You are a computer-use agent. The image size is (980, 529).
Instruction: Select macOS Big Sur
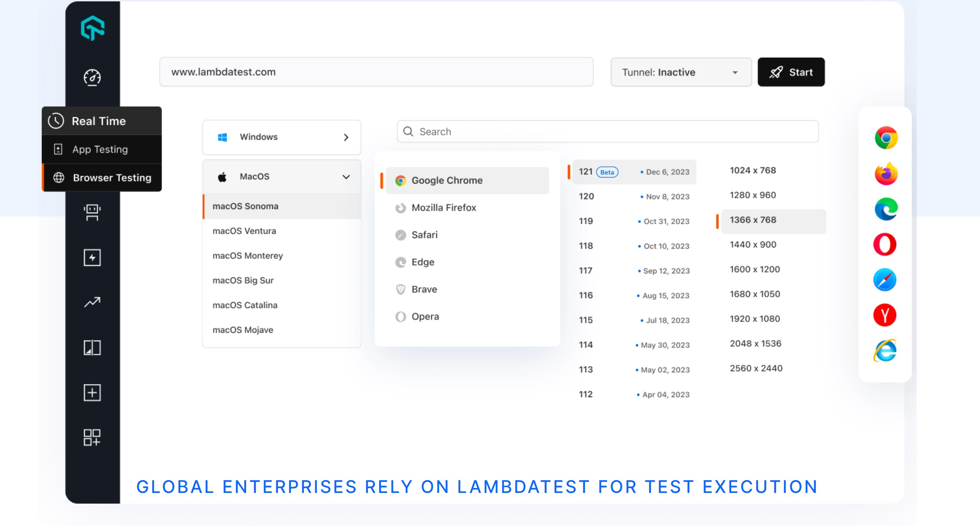[x=282, y=280]
